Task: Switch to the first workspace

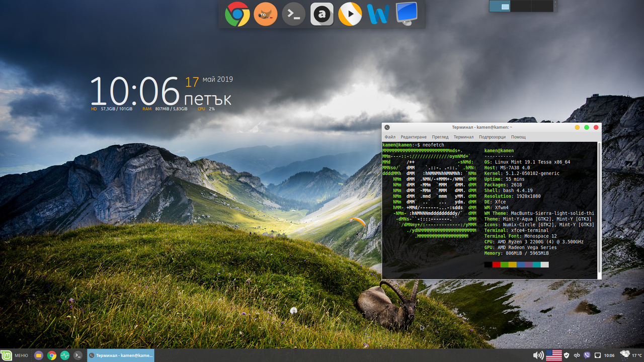Action: 500,6
